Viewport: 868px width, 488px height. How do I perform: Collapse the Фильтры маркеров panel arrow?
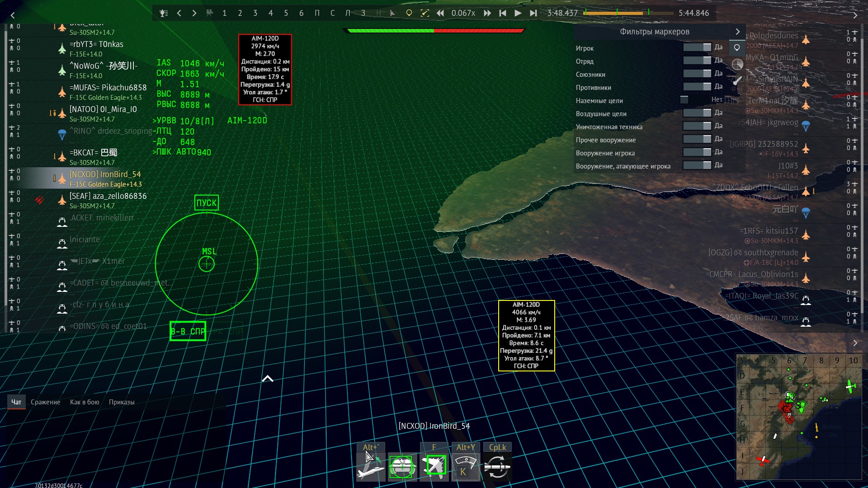point(737,32)
